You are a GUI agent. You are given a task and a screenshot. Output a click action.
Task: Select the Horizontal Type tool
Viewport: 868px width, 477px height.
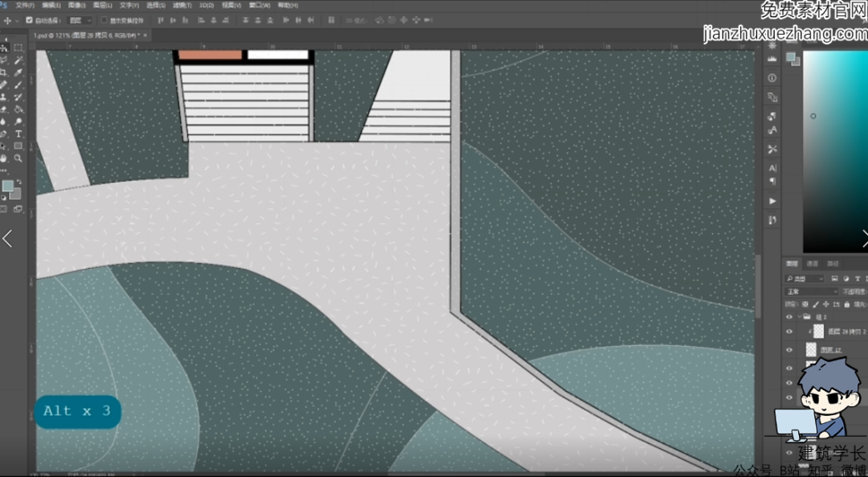pyautogui.click(x=18, y=134)
